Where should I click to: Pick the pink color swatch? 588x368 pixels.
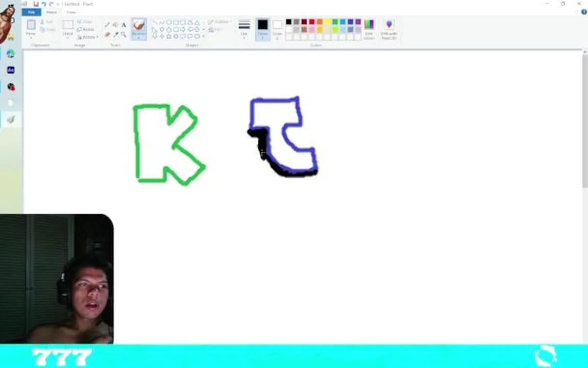(x=312, y=29)
